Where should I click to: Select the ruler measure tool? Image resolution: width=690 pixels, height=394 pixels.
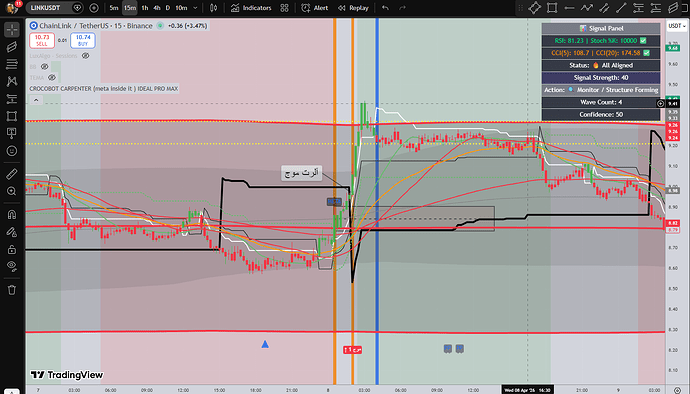tap(12, 174)
